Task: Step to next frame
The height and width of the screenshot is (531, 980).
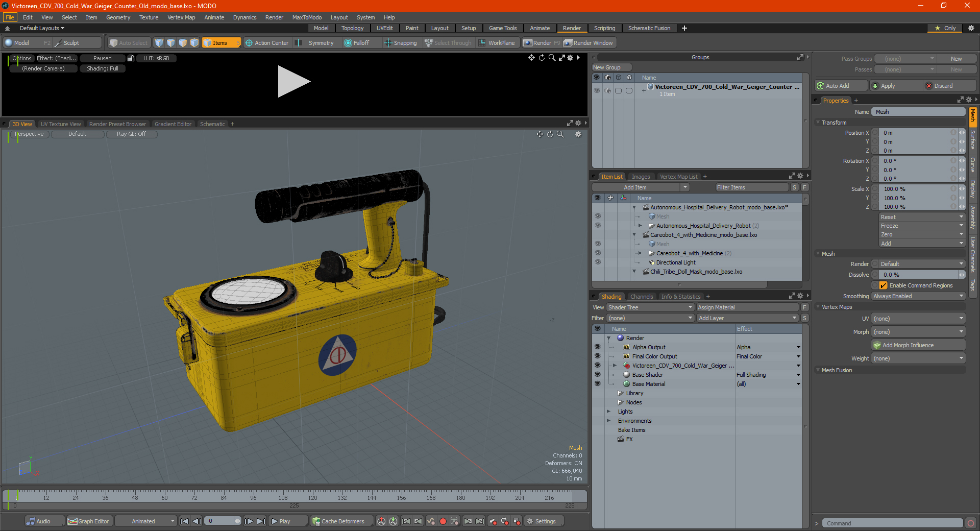Action: (249, 521)
